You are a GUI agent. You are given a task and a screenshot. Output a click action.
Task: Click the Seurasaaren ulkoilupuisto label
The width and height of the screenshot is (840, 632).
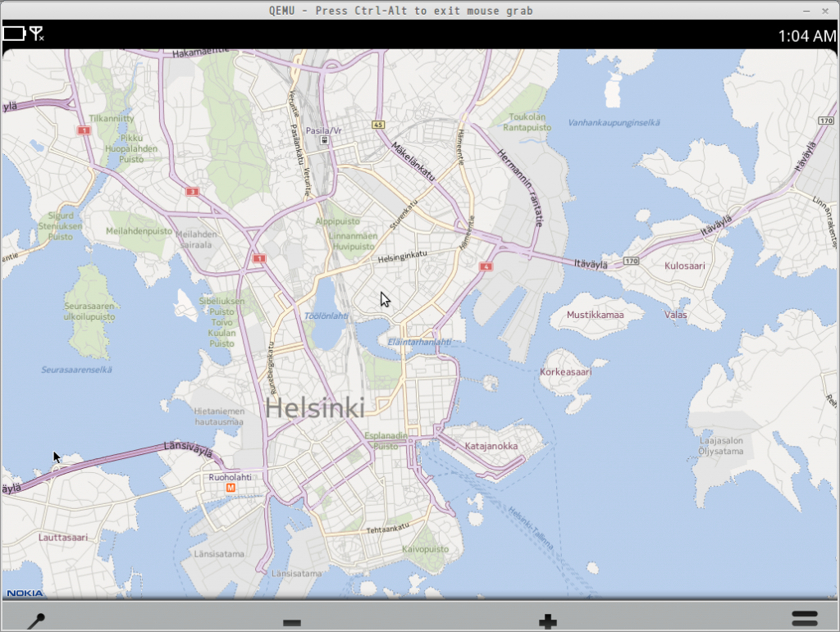pyautogui.click(x=89, y=311)
